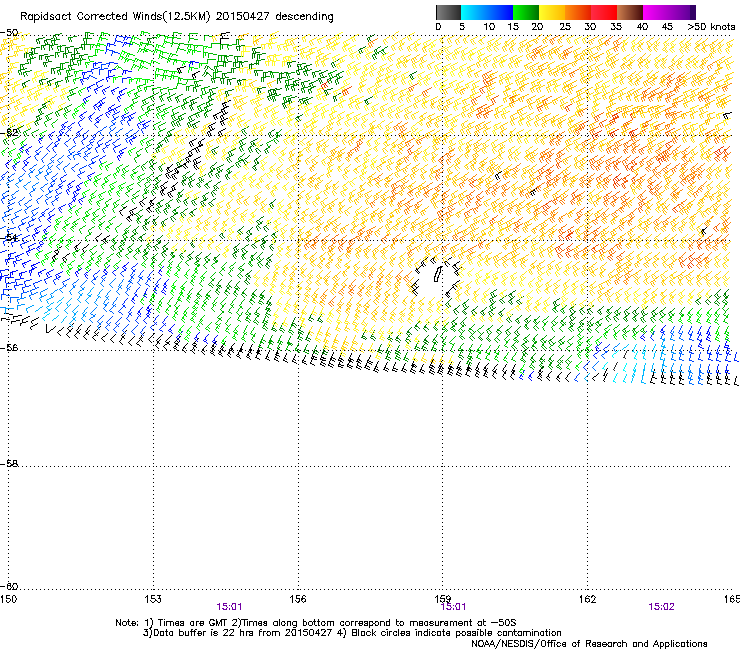This screenshot has width=740, height=650.
Task: Click the 15:01 time label under 159
Action: pyautogui.click(x=453, y=607)
